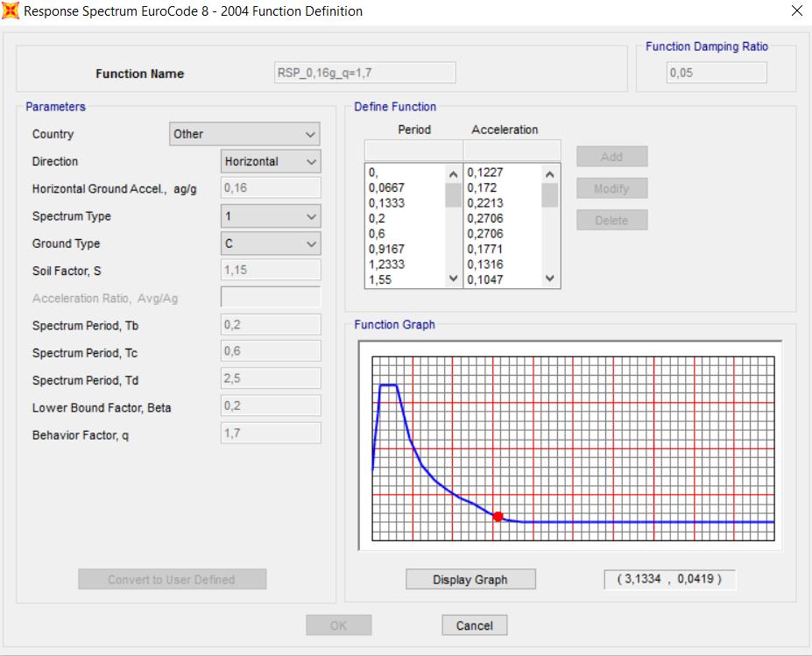Screen dimensions: 812x656
Task: Open the Spectrum Type dropdown
Action: [271, 216]
